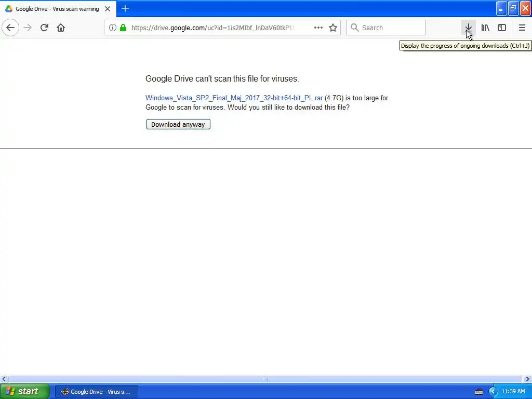Click the search magnifier icon
This screenshot has height=399, width=532.
(354, 28)
